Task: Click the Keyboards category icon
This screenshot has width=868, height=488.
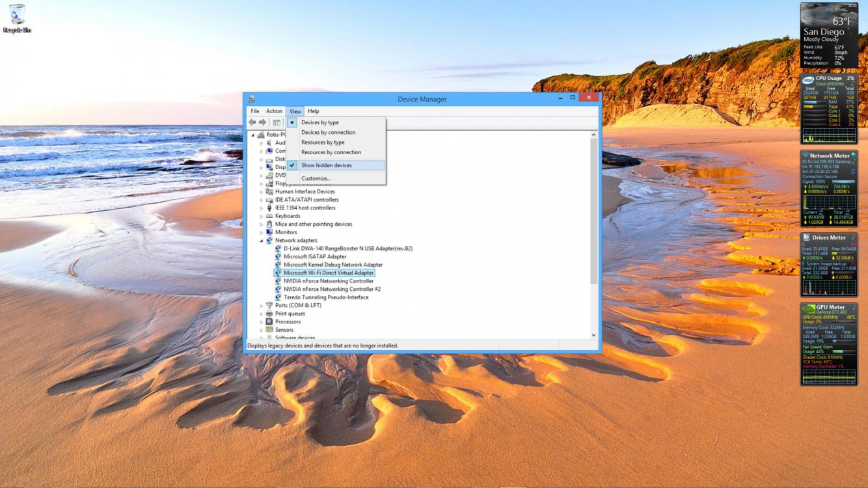Action: 269,216
